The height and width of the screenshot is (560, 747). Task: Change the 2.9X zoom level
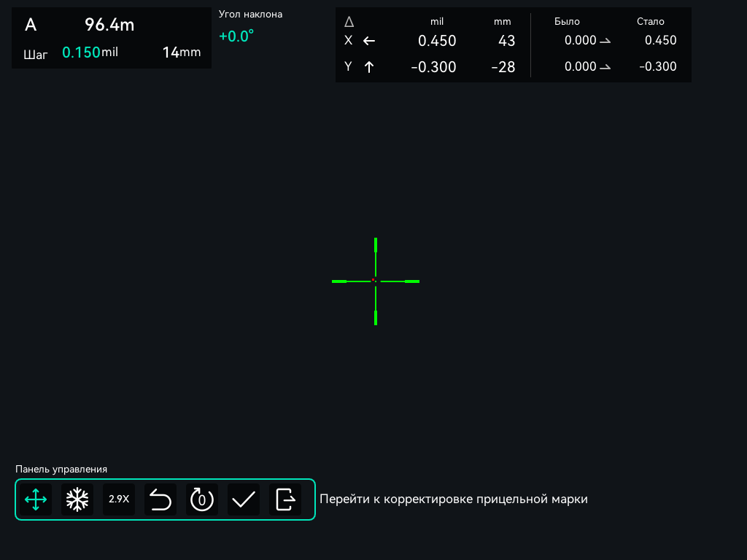point(119,499)
